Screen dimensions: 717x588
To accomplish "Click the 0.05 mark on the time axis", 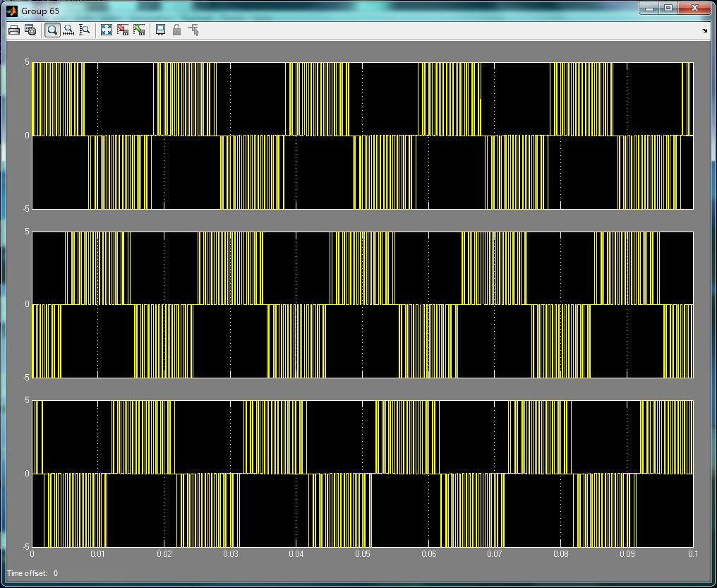I will (x=363, y=555).
